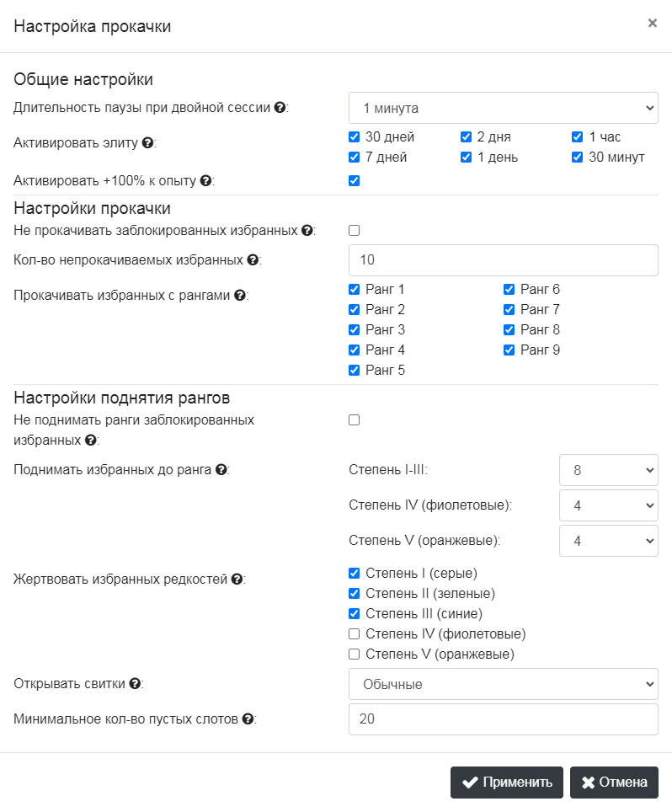Click help icon next to double session pause
Image resolution: width=672 pixels, height=812 pixels.
pos(280,108)
